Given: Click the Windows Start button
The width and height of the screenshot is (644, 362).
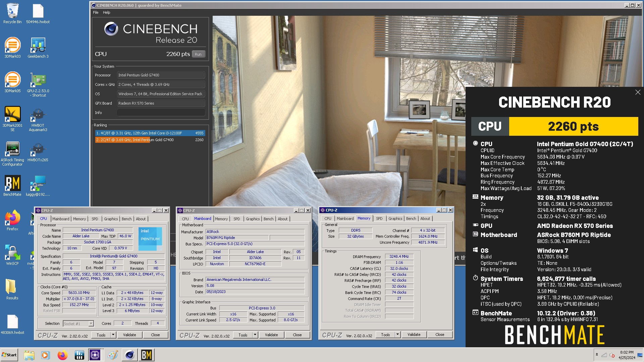Looking at the screenshot, I should click(9, 355).
